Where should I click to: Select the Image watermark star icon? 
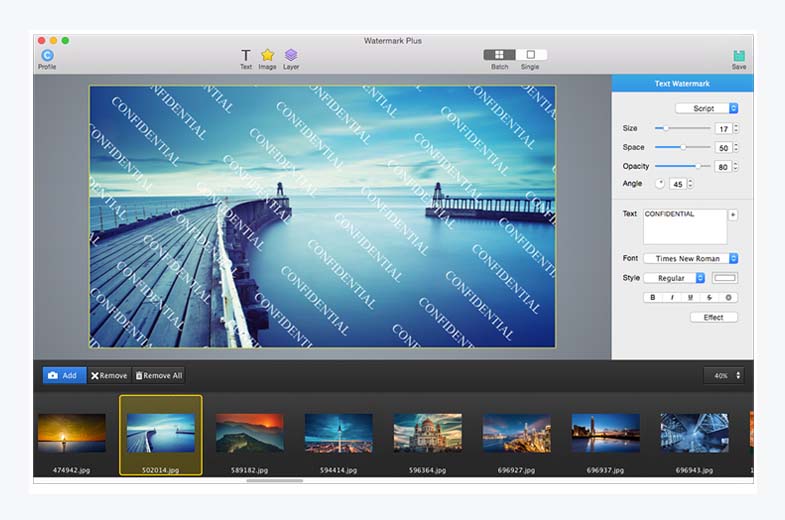268,55
